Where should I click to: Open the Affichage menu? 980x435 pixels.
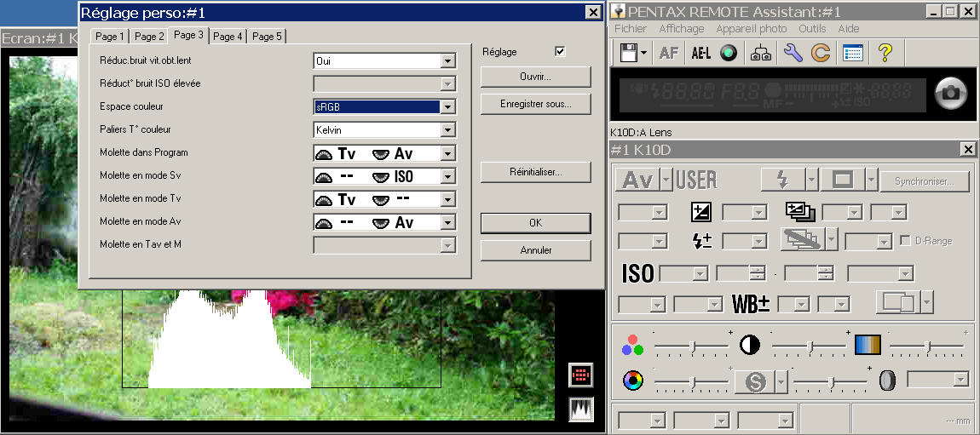(x=681, y=29)
